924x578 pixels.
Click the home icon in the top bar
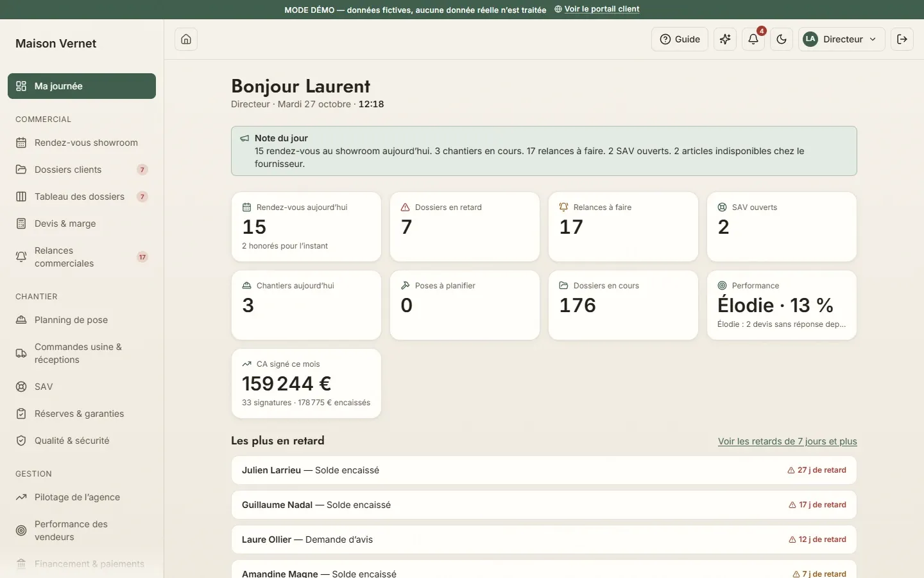pos(186,39)
